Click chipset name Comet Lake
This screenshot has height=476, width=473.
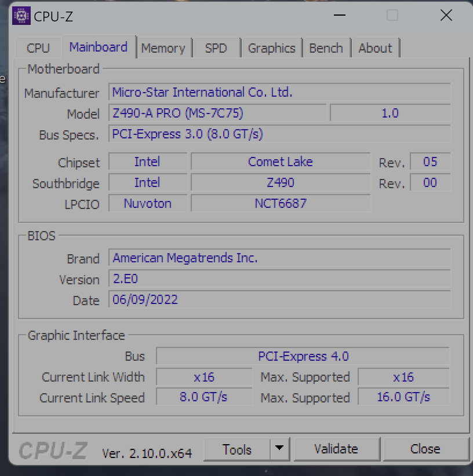point(281,162)
